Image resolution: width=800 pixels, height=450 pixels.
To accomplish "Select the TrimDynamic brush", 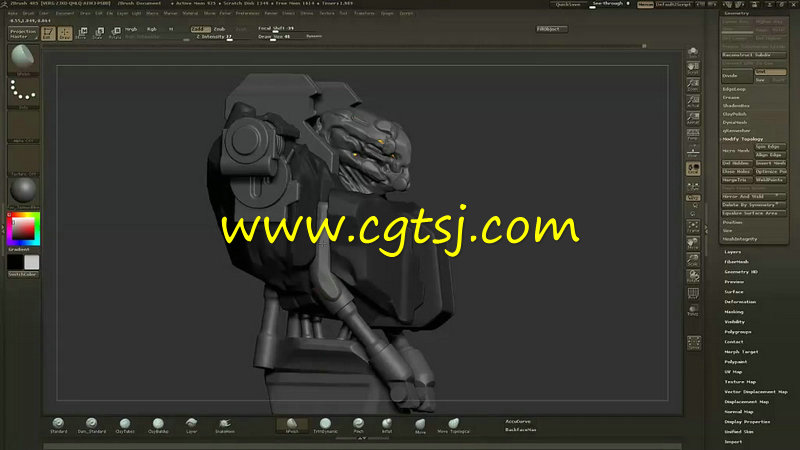I will click(325, 426).
